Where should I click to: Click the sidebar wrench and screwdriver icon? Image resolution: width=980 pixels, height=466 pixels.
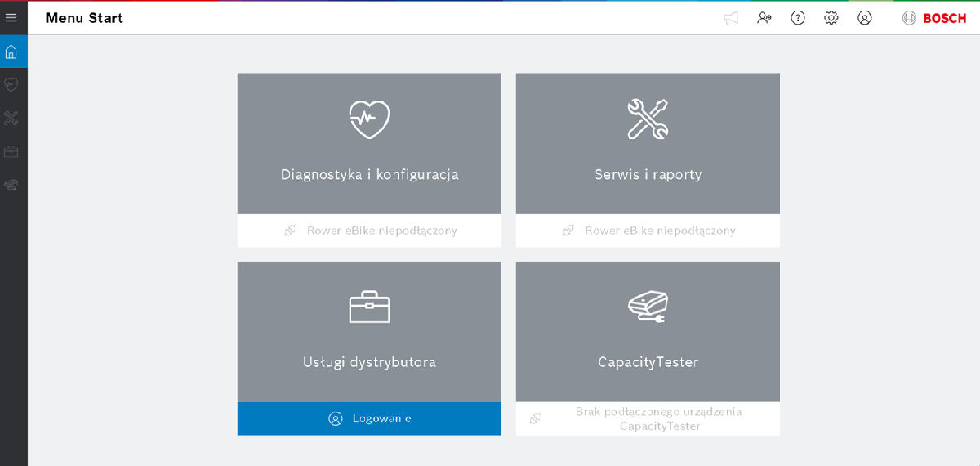pyautogui.click(x=11, y=119)
